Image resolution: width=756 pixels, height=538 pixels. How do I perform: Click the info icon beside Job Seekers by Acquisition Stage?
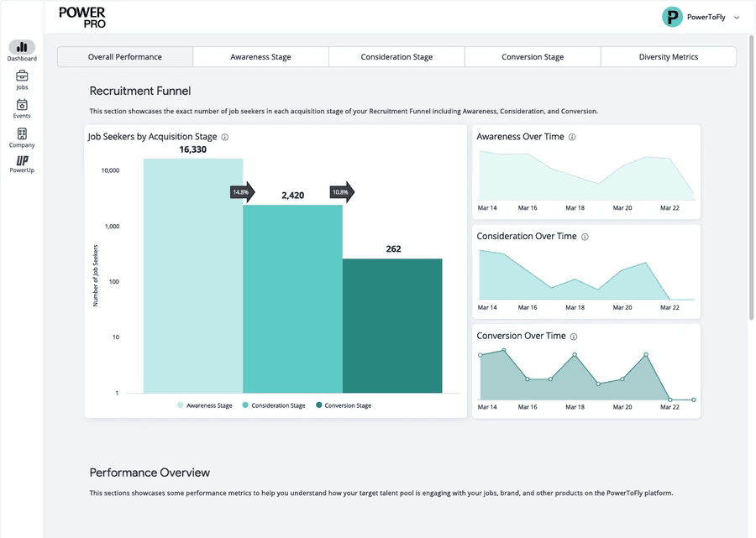225,137
